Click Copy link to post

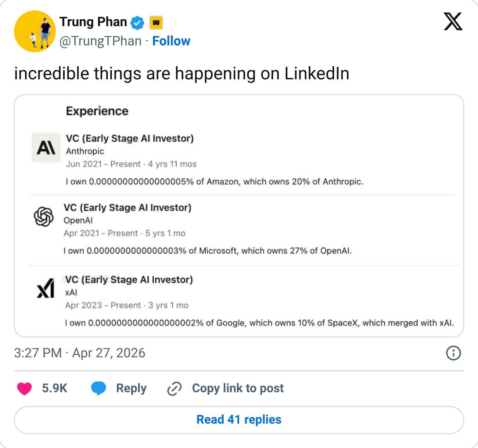coord(238,388)
